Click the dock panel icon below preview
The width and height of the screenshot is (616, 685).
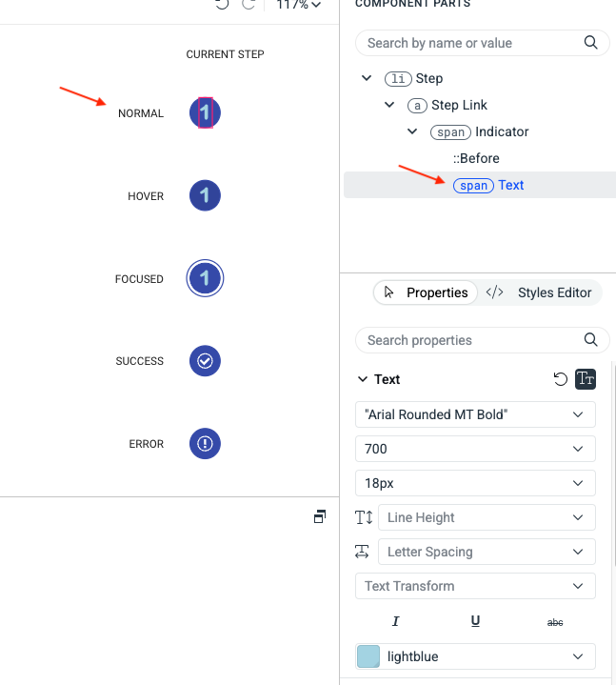320,516
